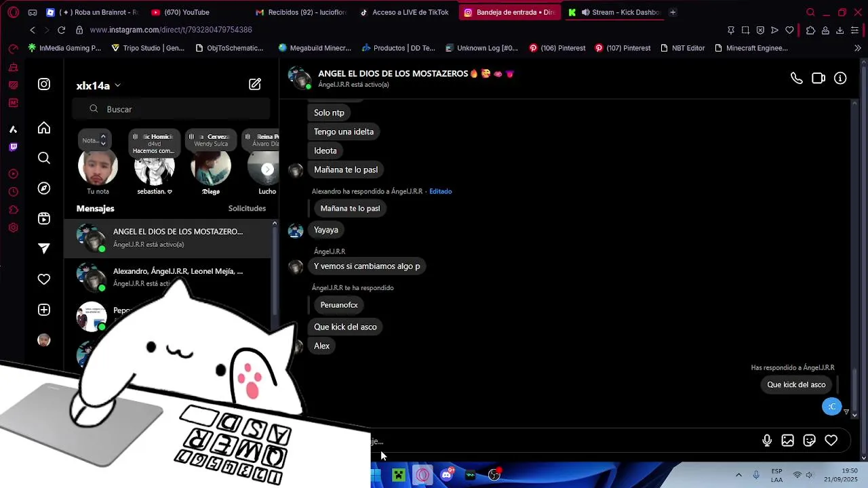Open the Solicitudes message requests link

pos(247,209)
